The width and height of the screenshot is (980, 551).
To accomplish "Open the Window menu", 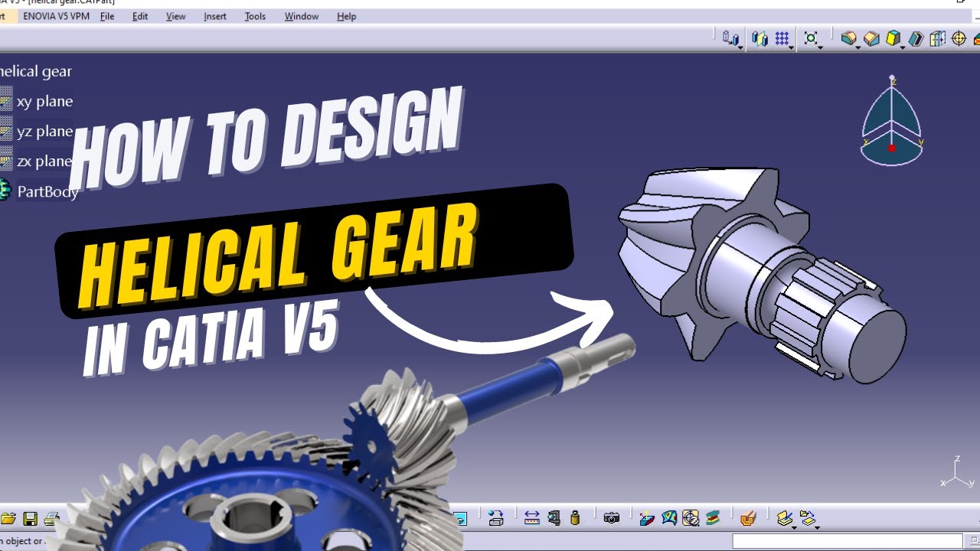I will point(302,16).
